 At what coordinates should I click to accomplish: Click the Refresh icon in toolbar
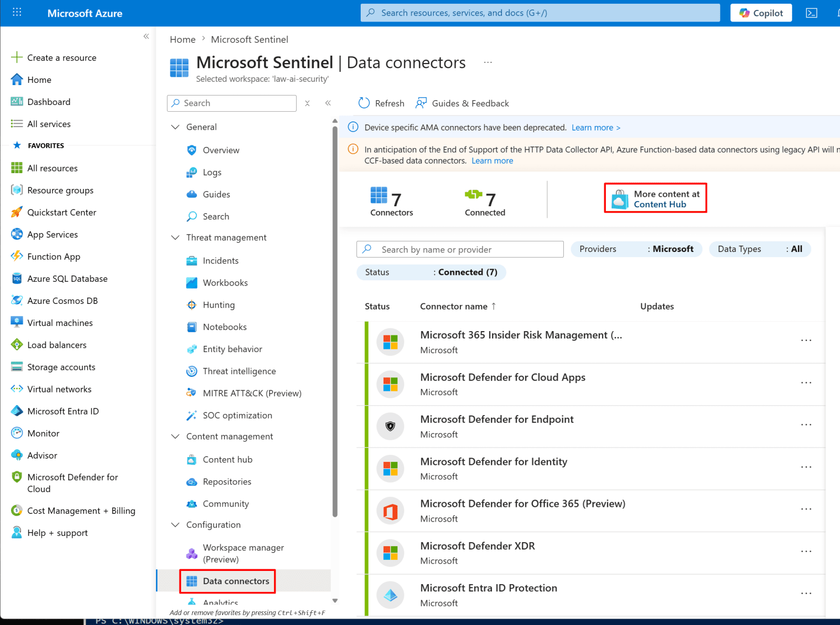pos(364,103)
